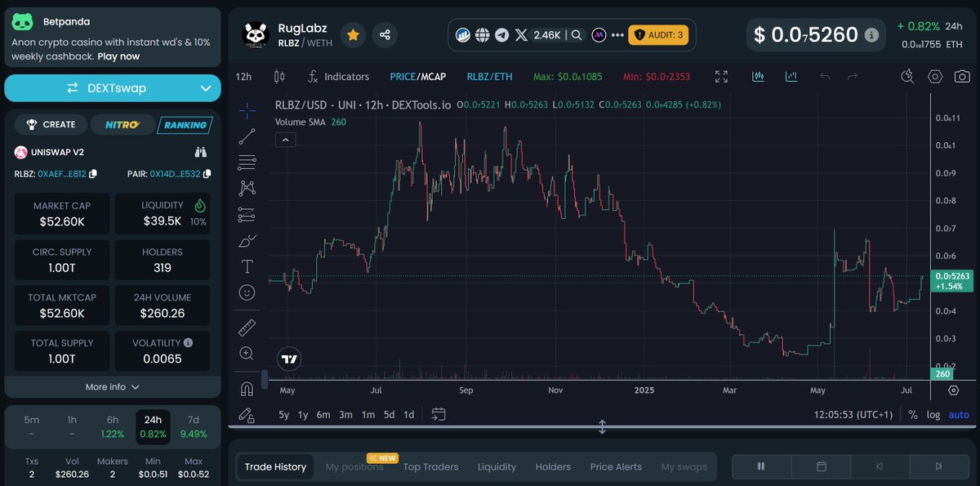Set chart range to 3m
The height and width of the screenshot is (486, 980).
click(345, 414)
